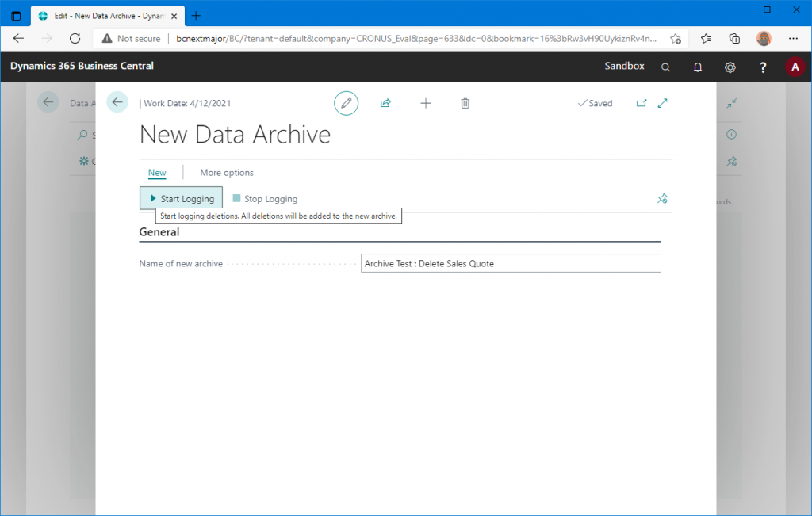Click the plus icon to create a new record

pyautogui.click(x=426, y=103)
